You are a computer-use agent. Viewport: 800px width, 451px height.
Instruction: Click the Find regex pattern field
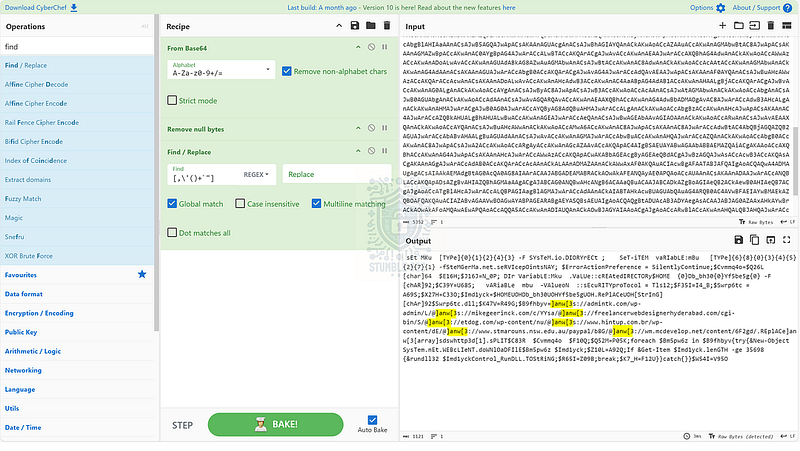tap(204, 174)
